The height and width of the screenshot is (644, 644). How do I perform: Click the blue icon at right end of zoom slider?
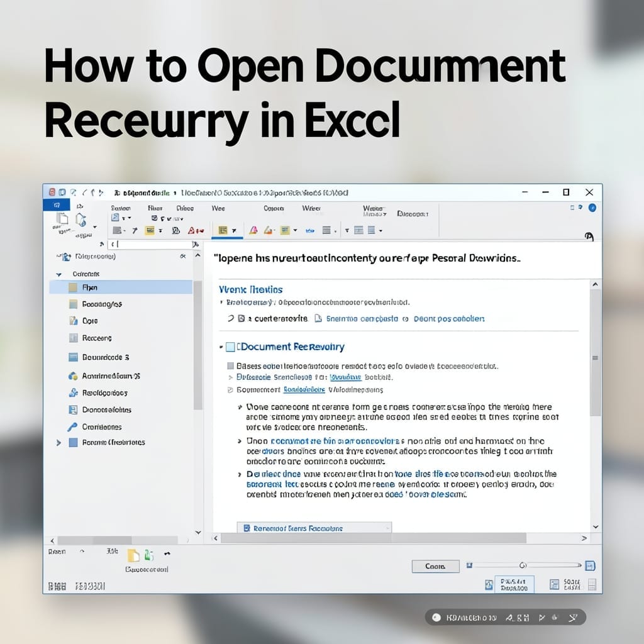590,566
